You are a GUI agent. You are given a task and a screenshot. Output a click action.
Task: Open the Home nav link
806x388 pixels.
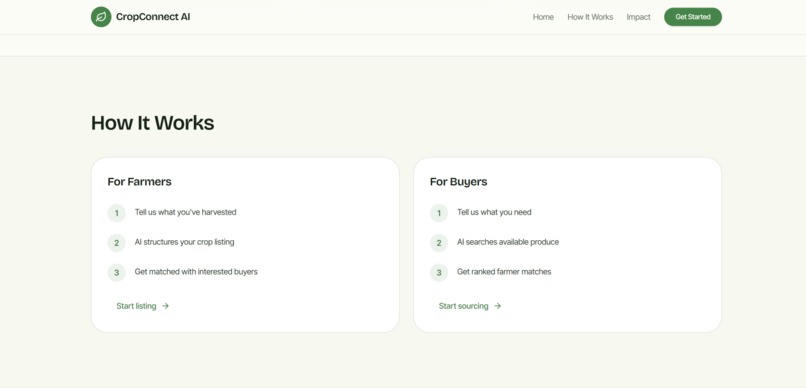543,17
